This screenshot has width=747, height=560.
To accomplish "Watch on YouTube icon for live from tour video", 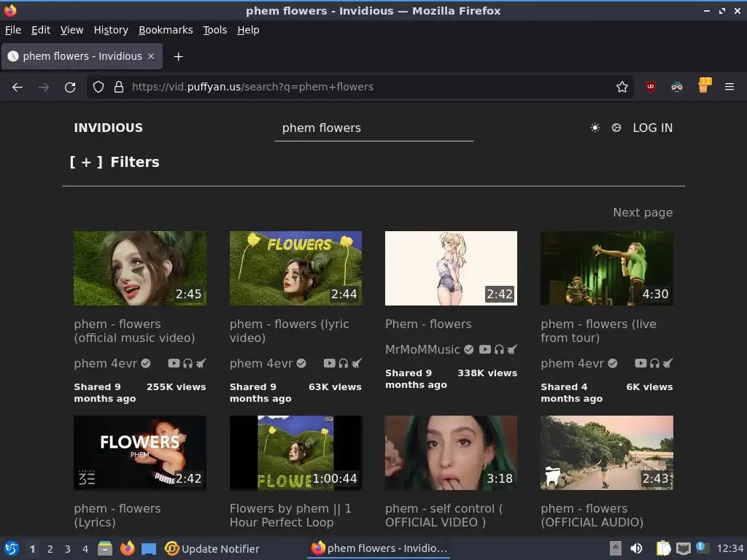I will [640, 363].
